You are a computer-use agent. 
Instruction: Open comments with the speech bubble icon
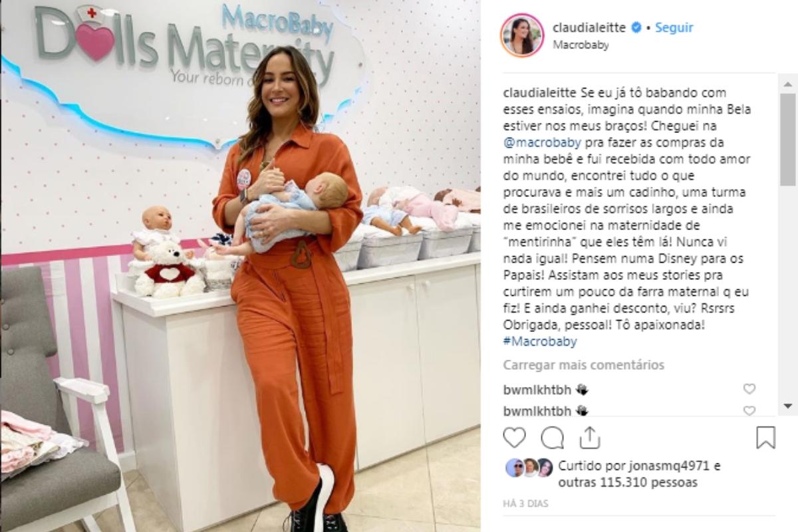[x=552, y=437]
